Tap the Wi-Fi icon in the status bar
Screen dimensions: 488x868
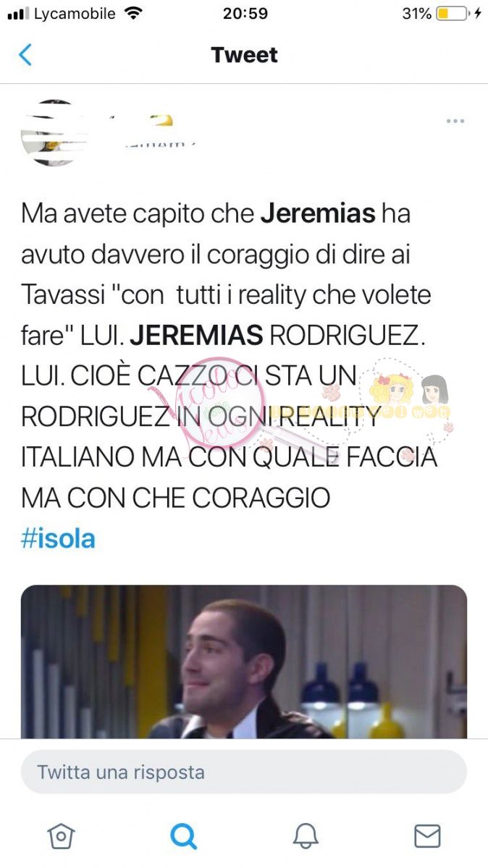click(x=133, y=13)
